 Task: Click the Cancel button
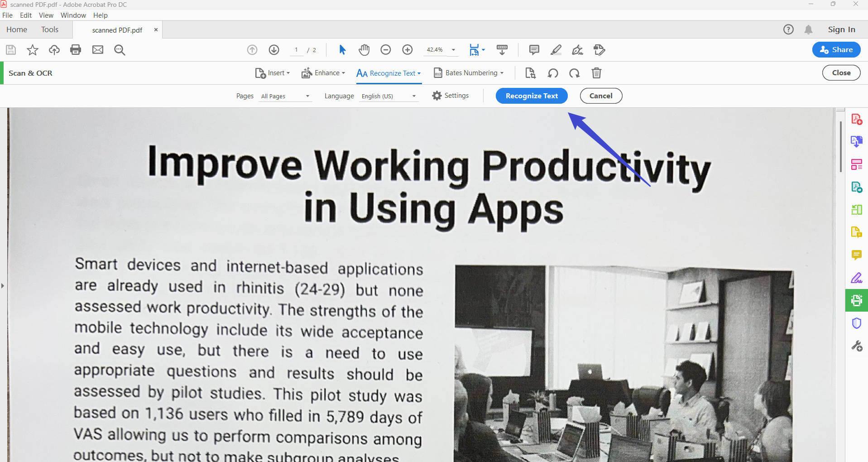point(601,96)
